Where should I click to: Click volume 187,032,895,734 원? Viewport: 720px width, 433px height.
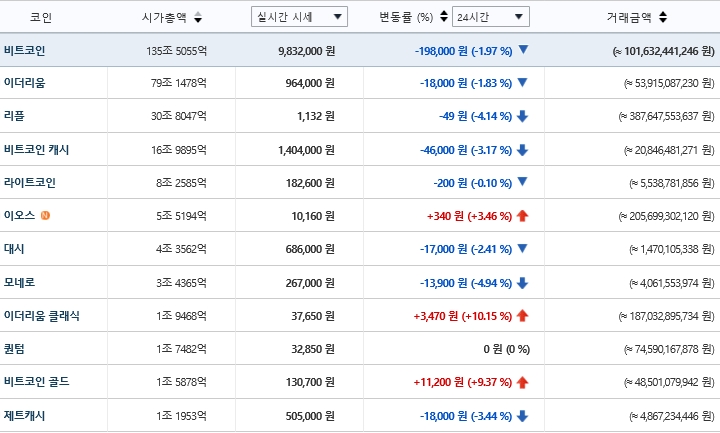(x=666, y=316)
